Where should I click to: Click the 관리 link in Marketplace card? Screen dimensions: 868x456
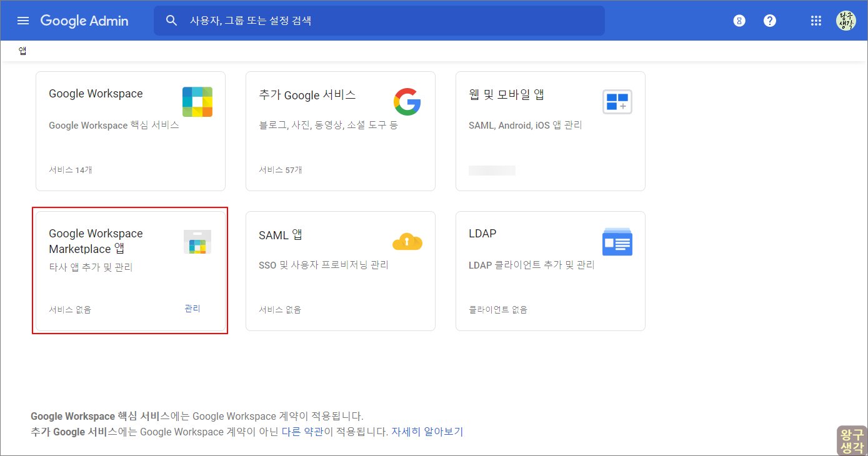coord(192,309)
